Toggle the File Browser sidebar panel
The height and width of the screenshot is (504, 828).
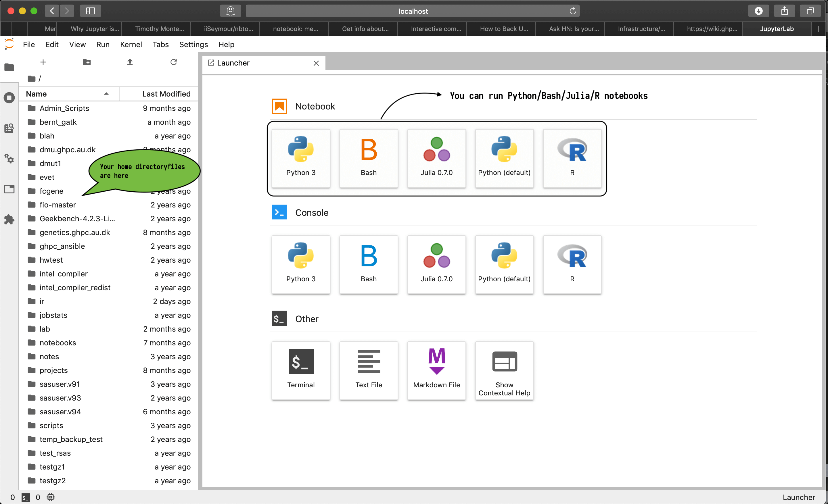pos(9,67)
